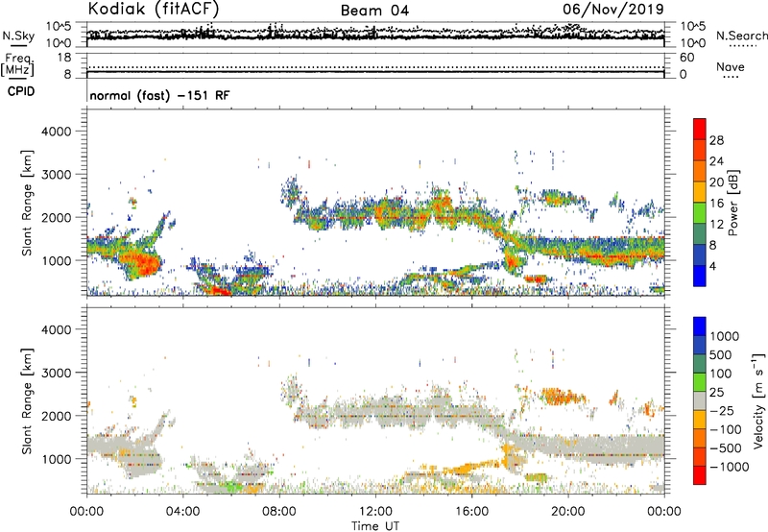
Task: Click the 'Slant Range [km]' label of velocity panel
Action: click(27, 401)
